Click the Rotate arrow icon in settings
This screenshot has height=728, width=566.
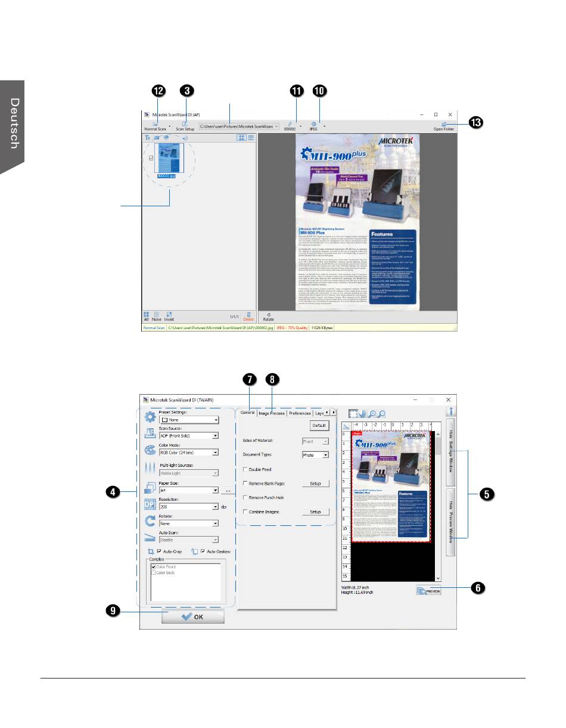pyautogui.click(x=151, y=521)
